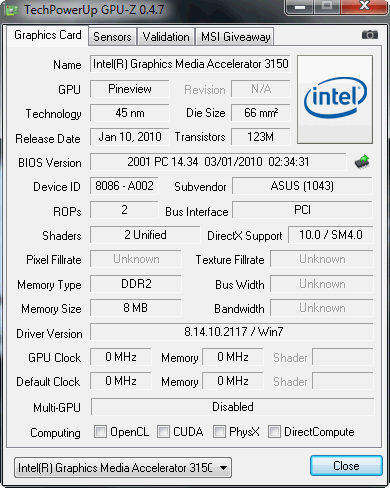
Task: Click the Intel vendor logo
Action: 335,99
